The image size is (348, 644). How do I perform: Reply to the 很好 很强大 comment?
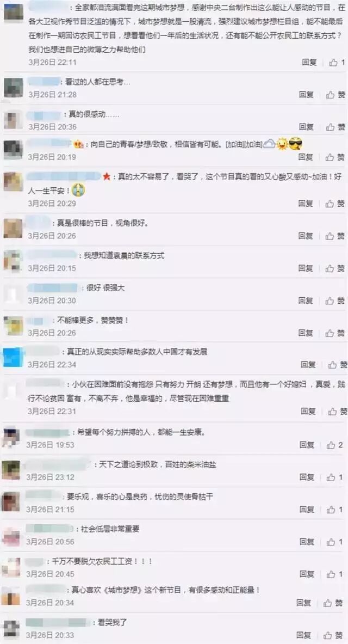pyautogui.click(x=306, y=300)
